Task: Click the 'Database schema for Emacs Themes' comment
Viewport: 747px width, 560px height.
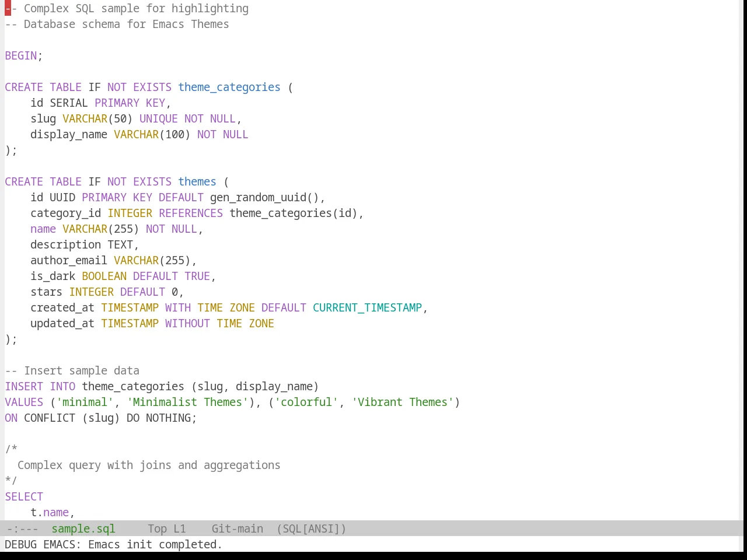Action: [117, 24]
